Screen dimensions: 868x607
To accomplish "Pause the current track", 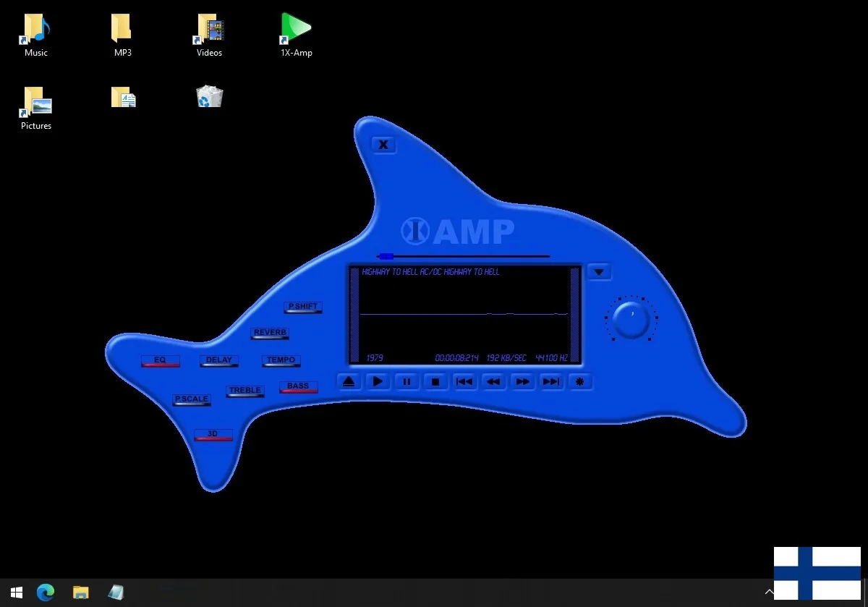I will coord(407,381).
